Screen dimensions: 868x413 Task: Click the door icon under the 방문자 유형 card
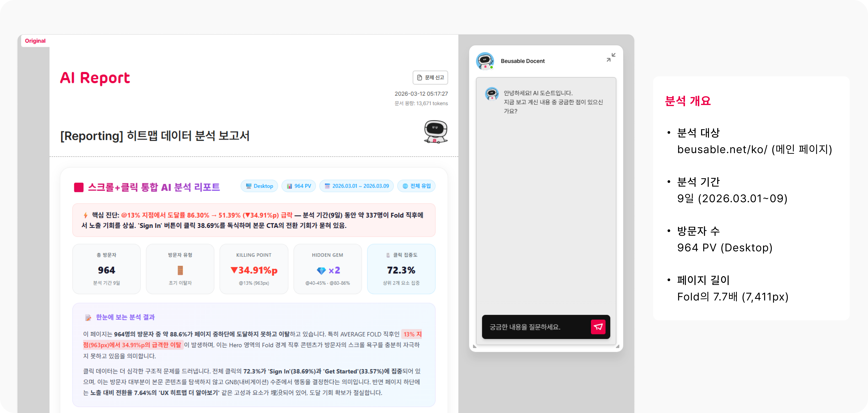tap(180, 270)
